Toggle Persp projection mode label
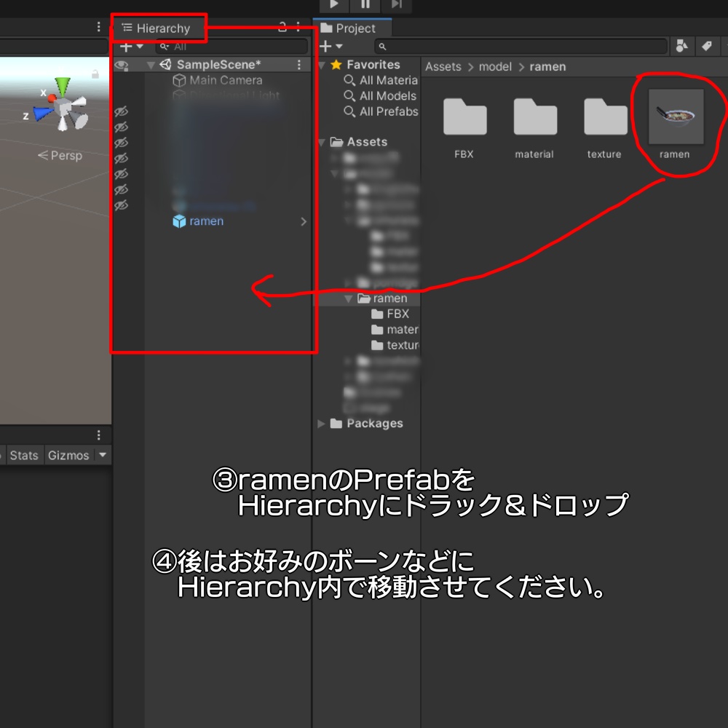The height and width of the screenshot is (728, 728). [60, 155]
